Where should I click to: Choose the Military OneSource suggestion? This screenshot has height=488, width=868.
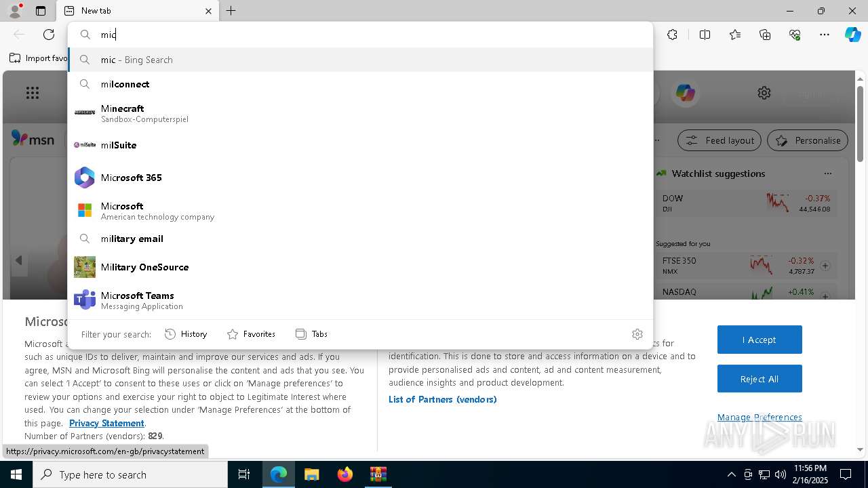tap(360, 267)
